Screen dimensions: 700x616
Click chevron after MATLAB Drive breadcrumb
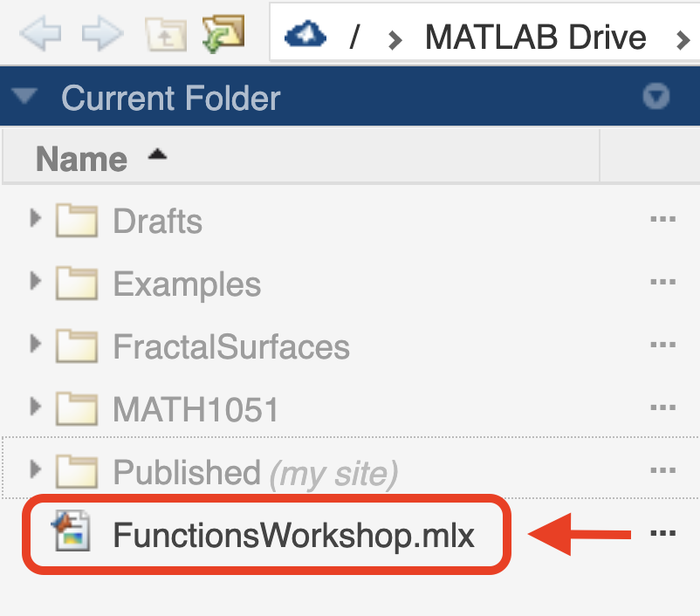pyautogui.click(x=683, y=40)
